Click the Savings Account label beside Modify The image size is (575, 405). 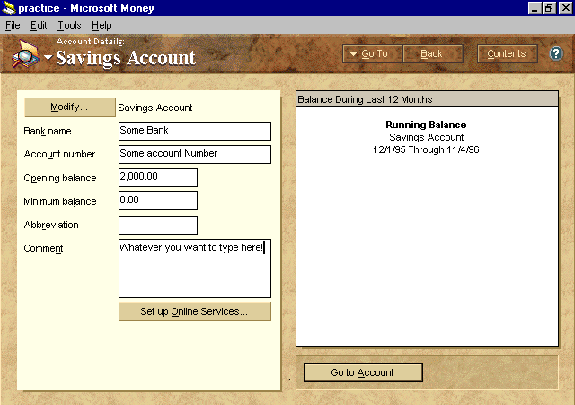tap(155, 108)
